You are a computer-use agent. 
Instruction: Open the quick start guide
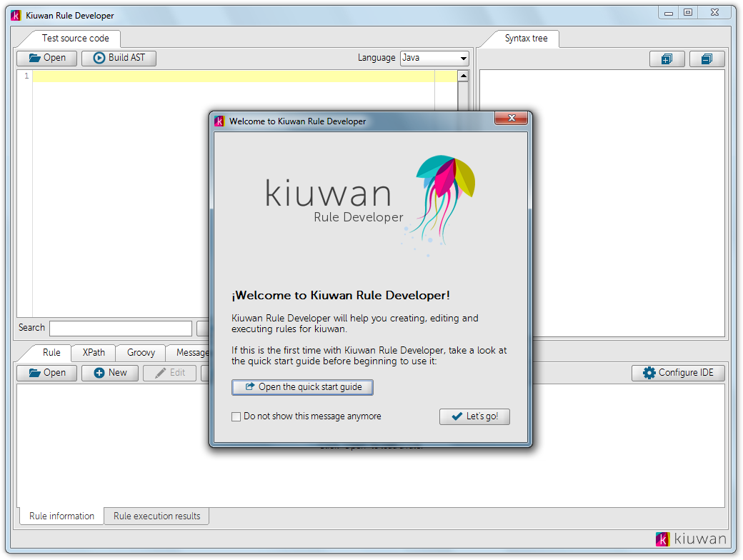[302, 387]
